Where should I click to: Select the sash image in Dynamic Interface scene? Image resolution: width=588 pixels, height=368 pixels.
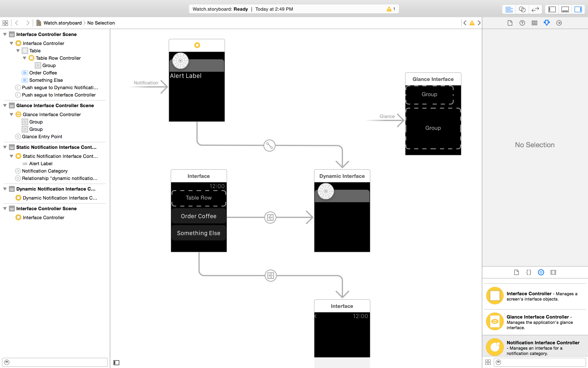(x=326, y=191)
